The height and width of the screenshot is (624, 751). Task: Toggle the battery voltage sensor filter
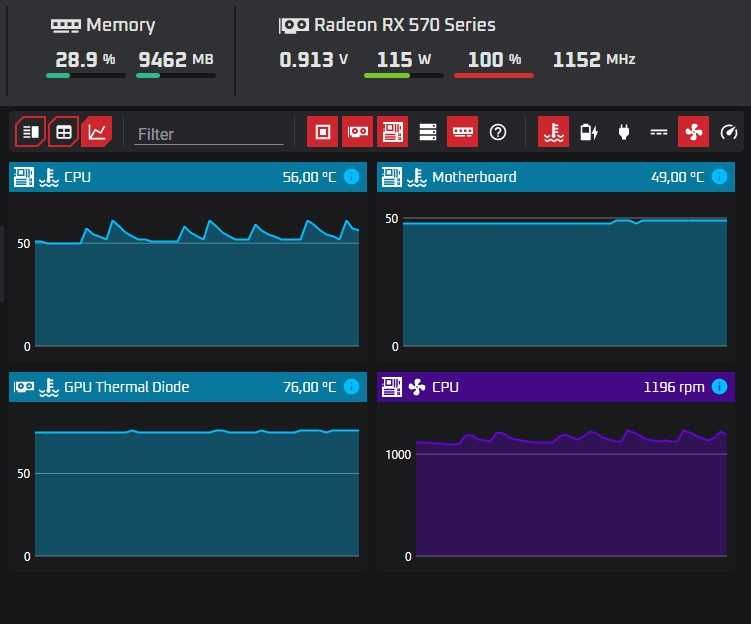coord(589,132)
